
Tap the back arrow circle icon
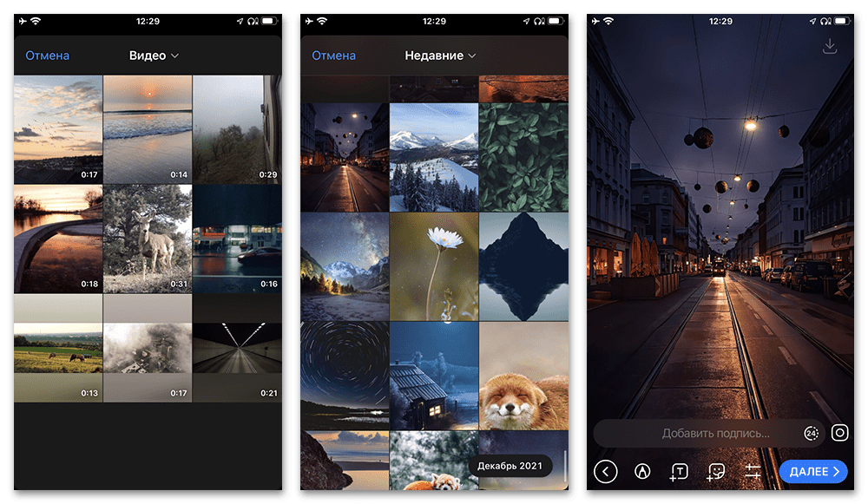tap(605, 471)
